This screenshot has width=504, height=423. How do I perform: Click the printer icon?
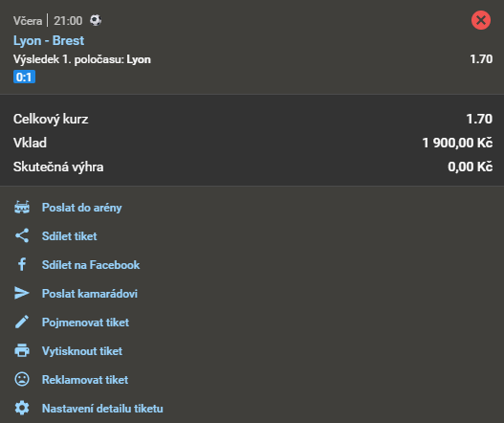(x=22, y=350)
